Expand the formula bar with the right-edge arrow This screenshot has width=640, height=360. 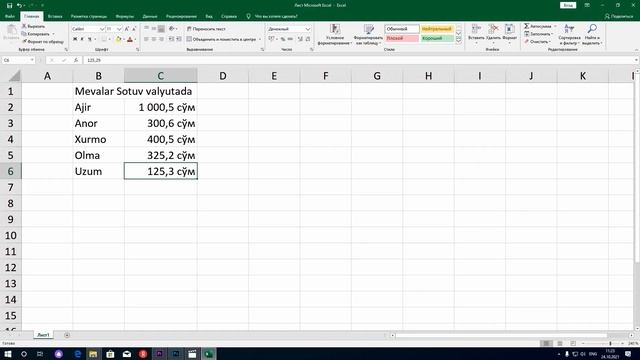(x=636, y=60)
